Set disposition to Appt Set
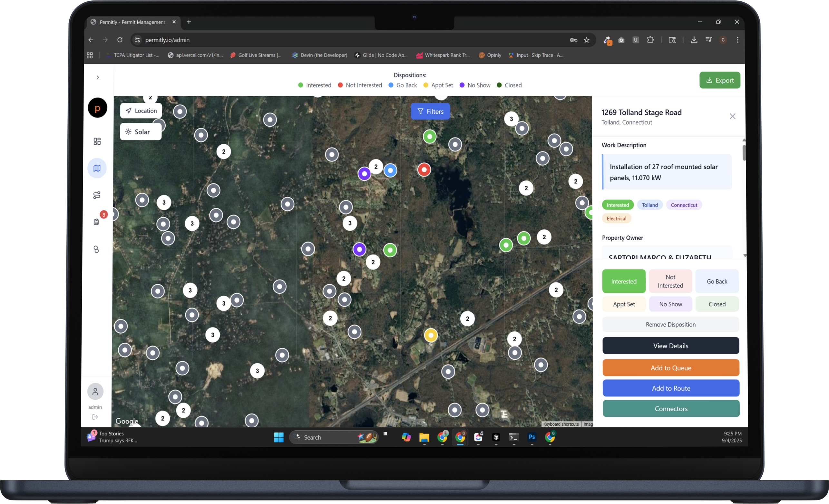Screen dimensions: 829x504 click(x=624, y=304)
